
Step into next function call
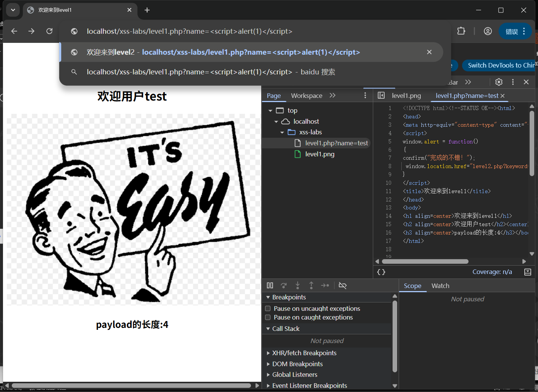click(x=298, y=285)
